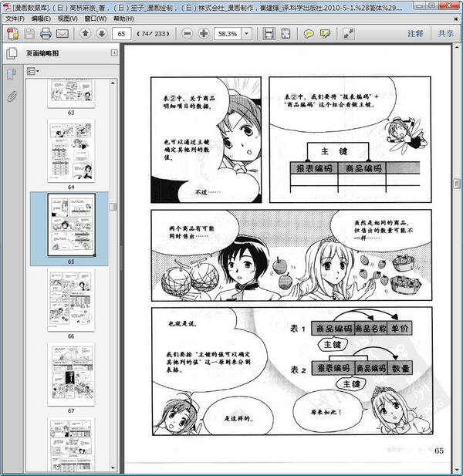463x476 pixels.
Task: Close the Adobe Reader window
Action: coord(450,5)
